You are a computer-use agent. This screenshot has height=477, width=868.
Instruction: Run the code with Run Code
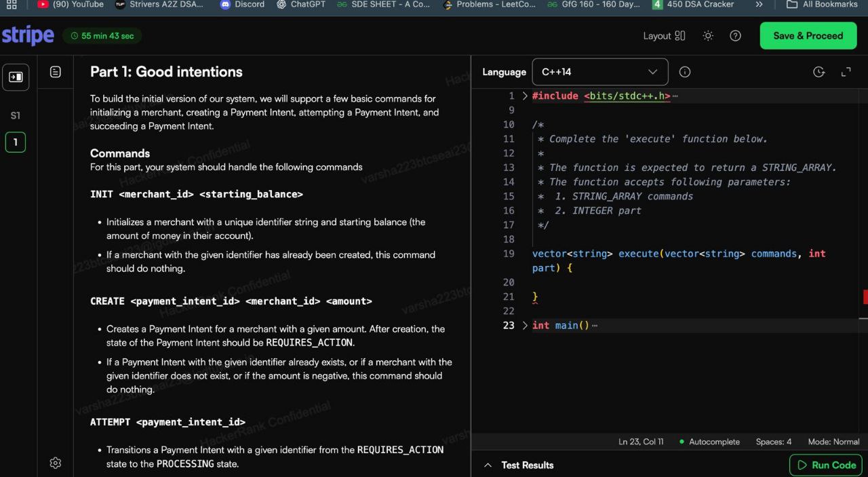[x=825, y=465]
